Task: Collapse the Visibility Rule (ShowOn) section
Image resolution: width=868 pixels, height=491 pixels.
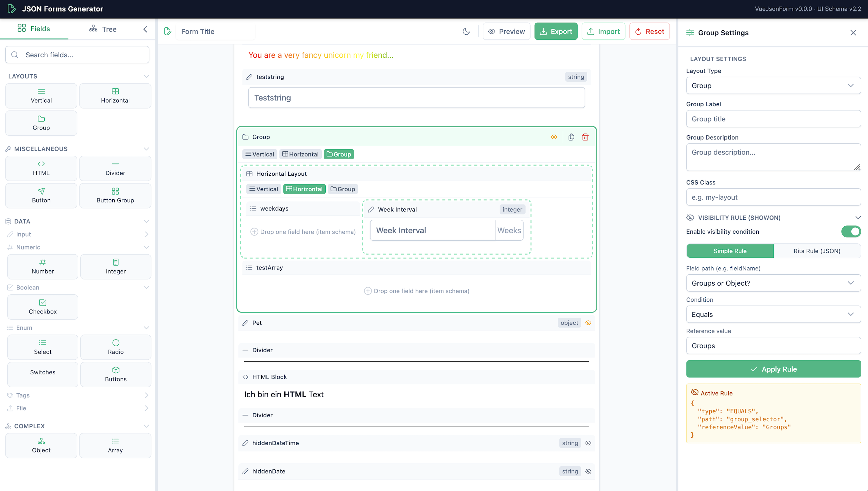Action: click(858, 218)
